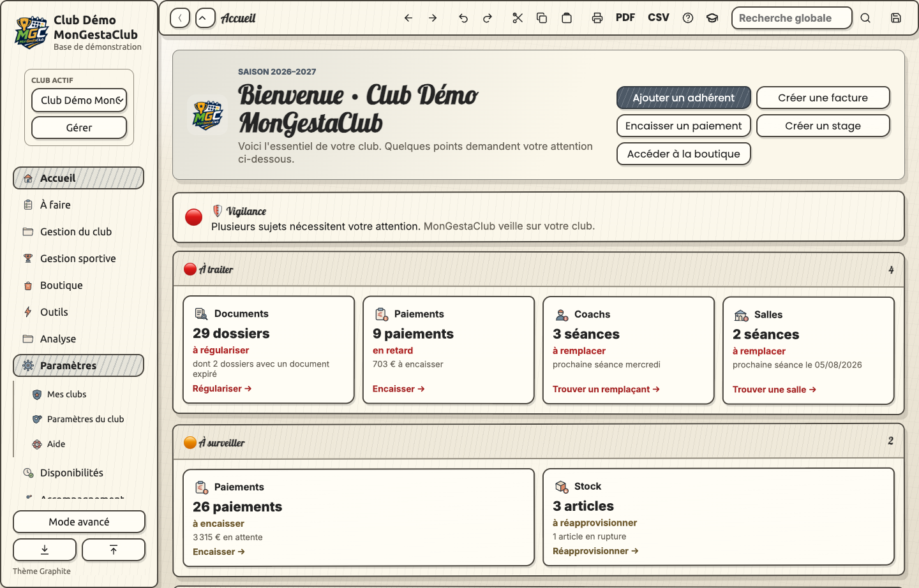Follow the Réapprovisionner link

click(x=595, y=551)
